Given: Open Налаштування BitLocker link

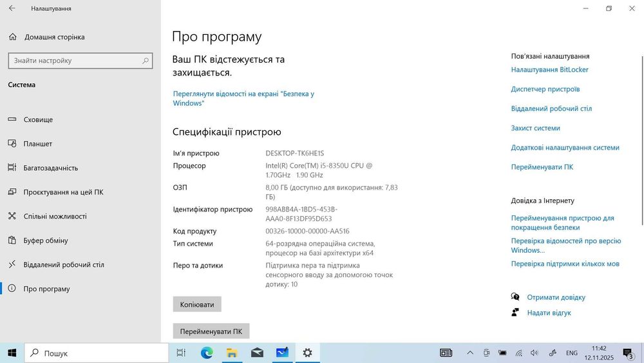Looking at the screenshot, I should 549,70.
